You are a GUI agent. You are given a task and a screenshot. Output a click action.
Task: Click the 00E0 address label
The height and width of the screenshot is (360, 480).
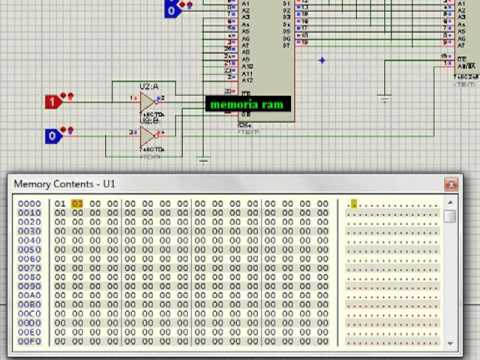click(29, 332)
